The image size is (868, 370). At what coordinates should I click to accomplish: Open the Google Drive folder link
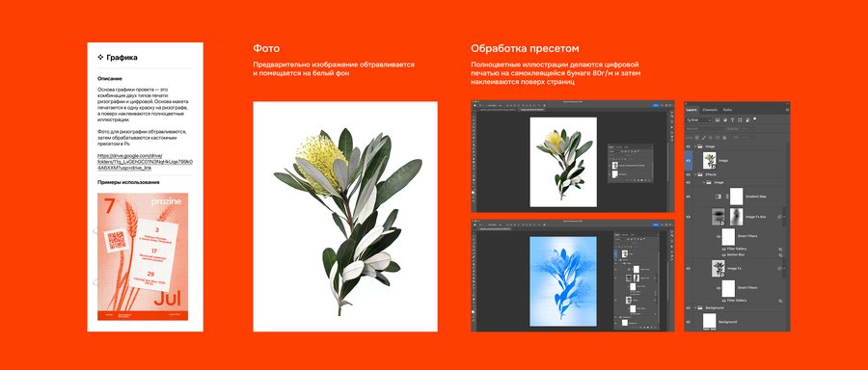pyautogui.click(x=145, y=162)
